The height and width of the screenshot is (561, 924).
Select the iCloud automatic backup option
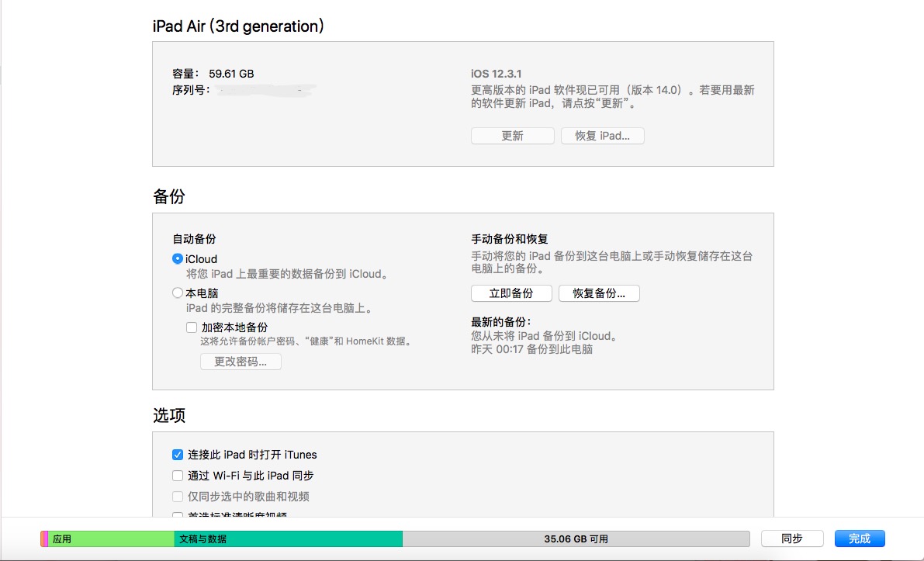click(178, 259)
